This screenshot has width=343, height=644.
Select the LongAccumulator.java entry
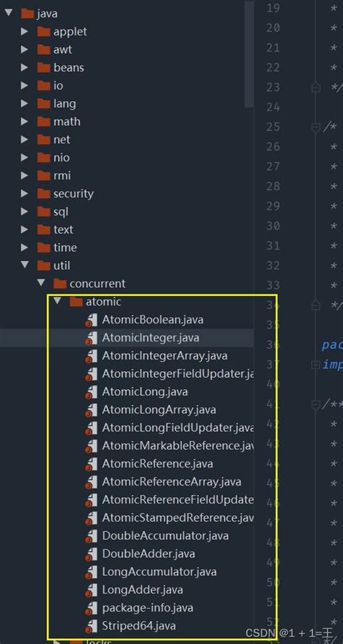pos(159,572)
